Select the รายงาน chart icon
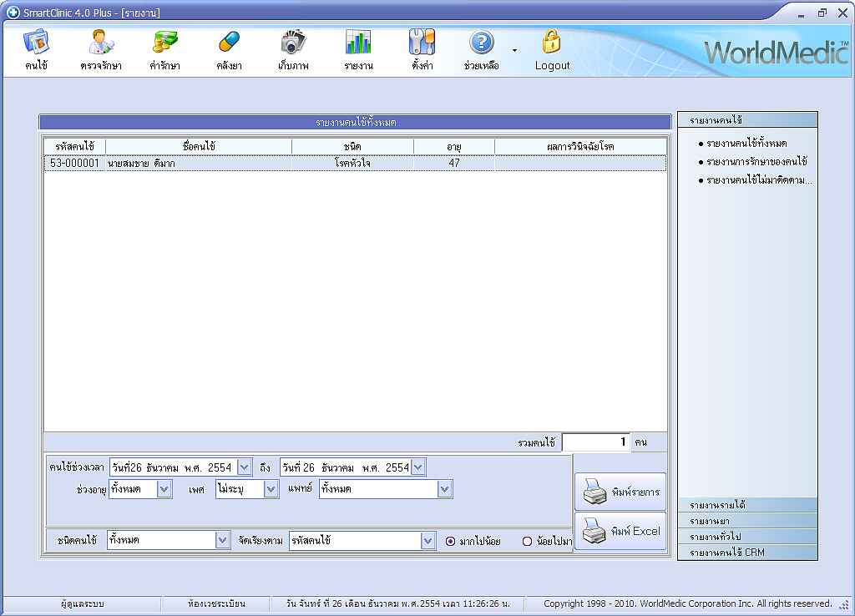855x616 pixels. (x=358, y=43)
